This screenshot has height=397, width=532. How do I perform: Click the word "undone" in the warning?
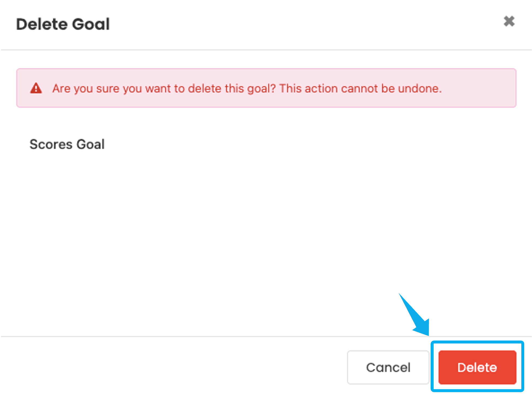point(419,88)
